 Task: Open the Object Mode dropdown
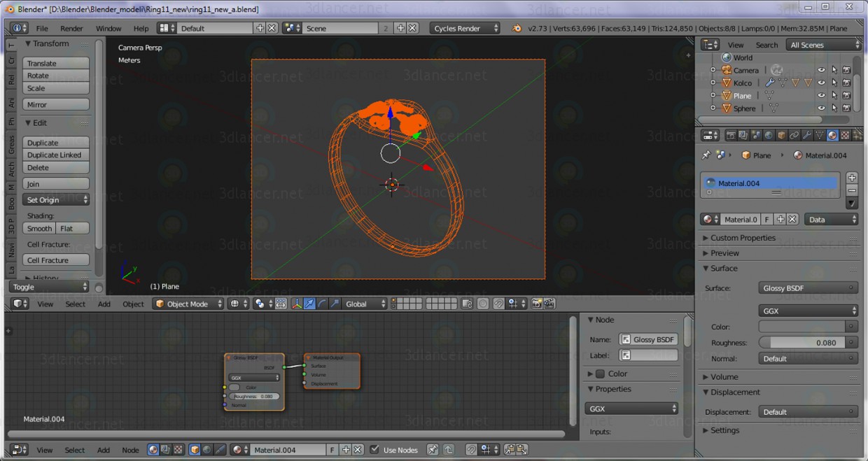click(x=188, y=304)
